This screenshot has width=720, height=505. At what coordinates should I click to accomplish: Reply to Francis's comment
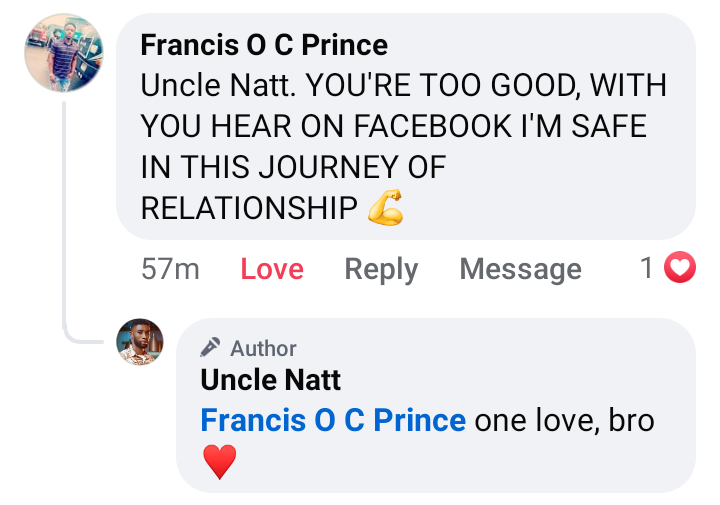coord(381,269)
